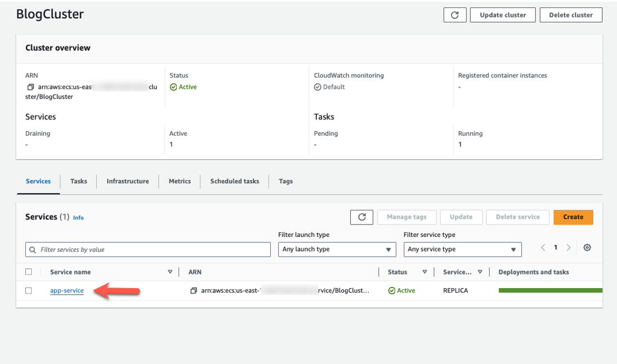The width and height of the screenshot is (617, 364).
Task: Open the Scheduled tasks tab
Action: pyautogui.click(x=234, y=181)
